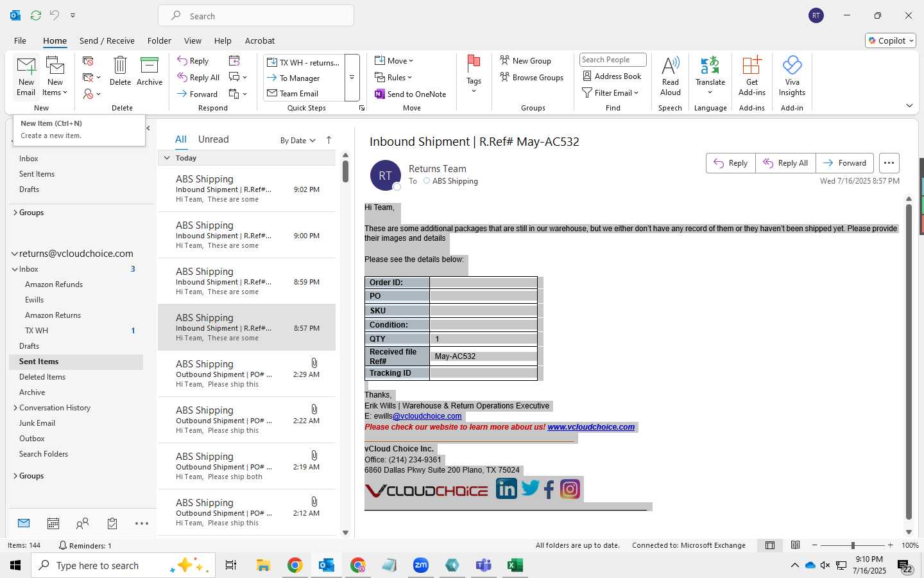Open the Acrobat tab
This screenshot has width=924, height=578.
(260, 40)
